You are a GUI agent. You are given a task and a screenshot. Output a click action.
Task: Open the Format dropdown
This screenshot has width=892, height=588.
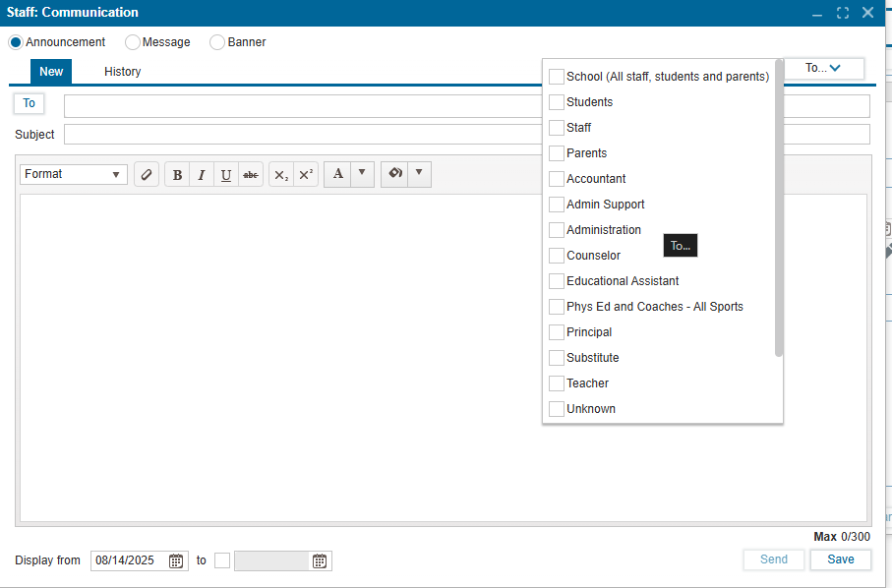coord(74,174)
